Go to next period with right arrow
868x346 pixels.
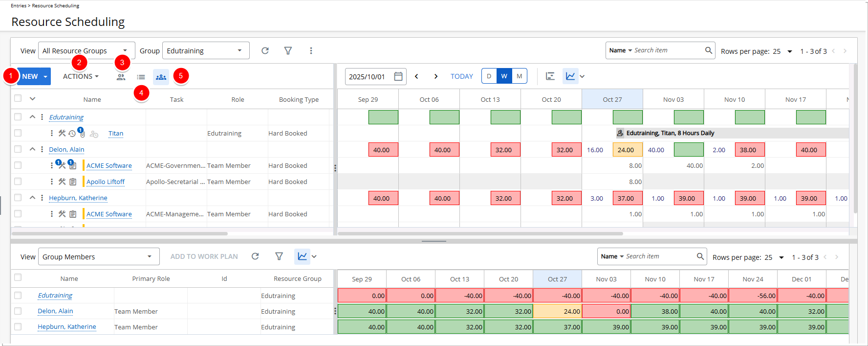[x=436, y=76]
